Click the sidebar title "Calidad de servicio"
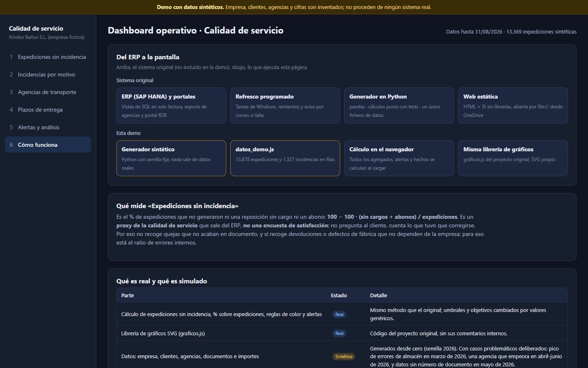 pyautogui.click(x=36, y=29)
